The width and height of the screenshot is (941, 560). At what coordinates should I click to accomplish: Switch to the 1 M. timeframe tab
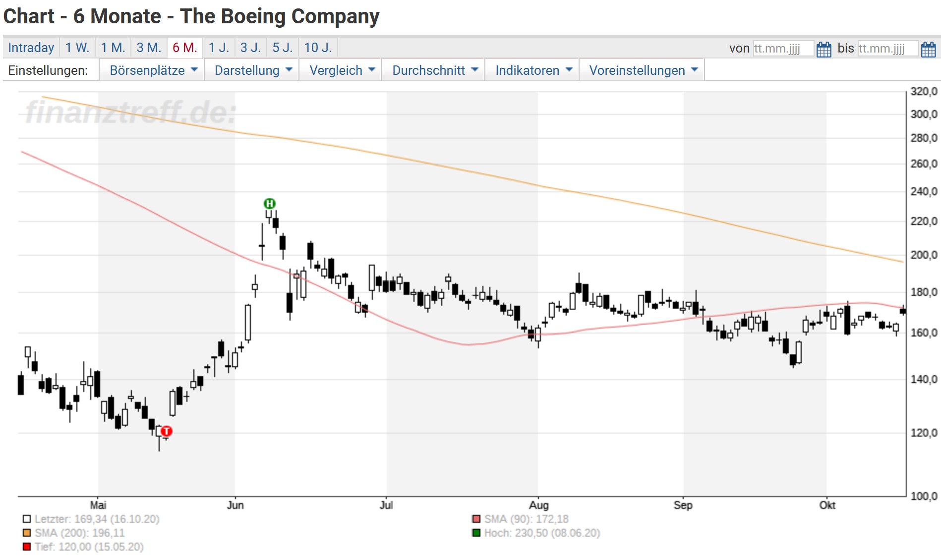click(x=113, y=48)
